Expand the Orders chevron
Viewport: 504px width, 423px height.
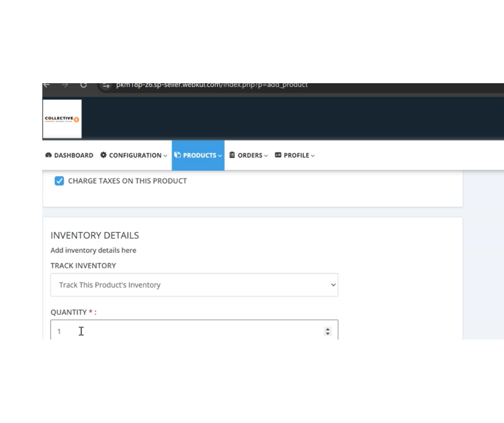266,156
